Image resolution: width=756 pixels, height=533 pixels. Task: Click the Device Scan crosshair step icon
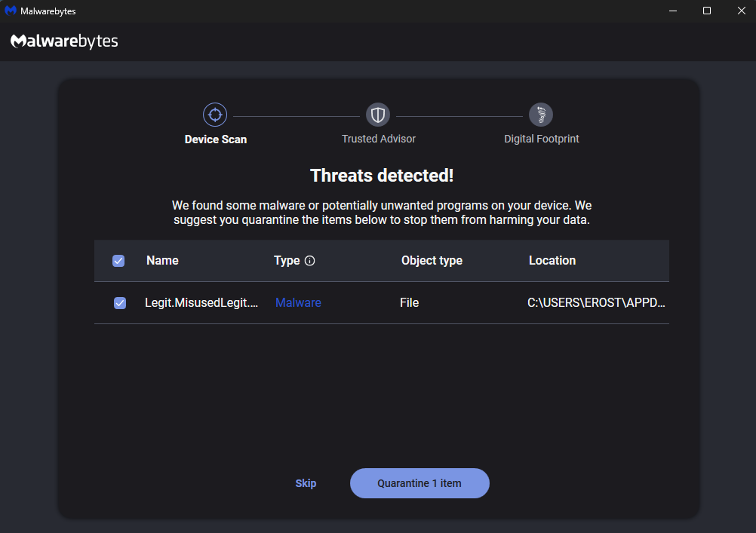(215, 115)
